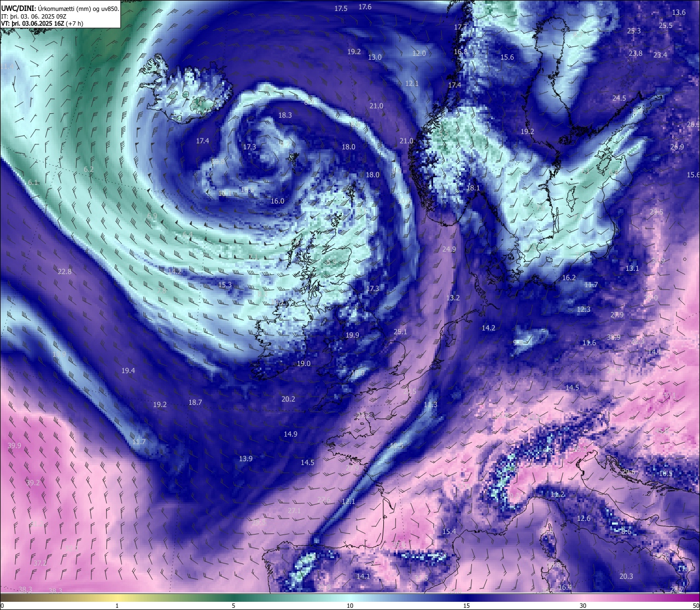Image resolution: width=700 pixels, height=610 pixels.
Task: Click the map value 17.6
Action: pos(365,7)
